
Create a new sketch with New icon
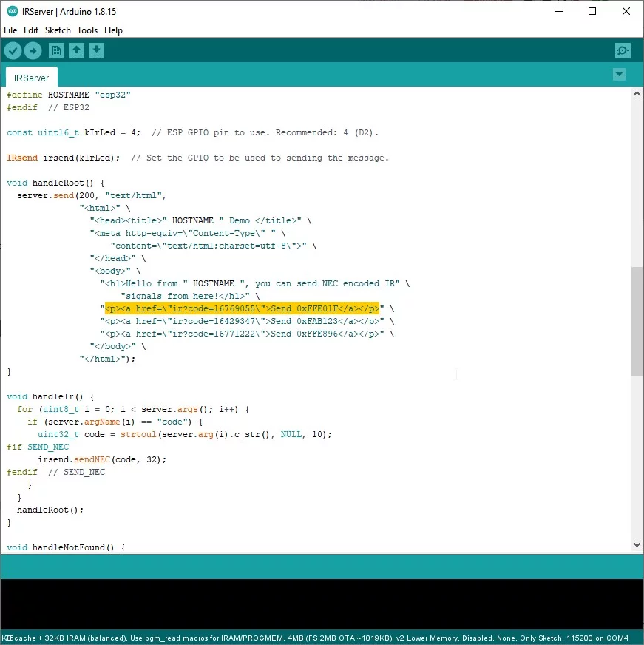tap(56, 51)
